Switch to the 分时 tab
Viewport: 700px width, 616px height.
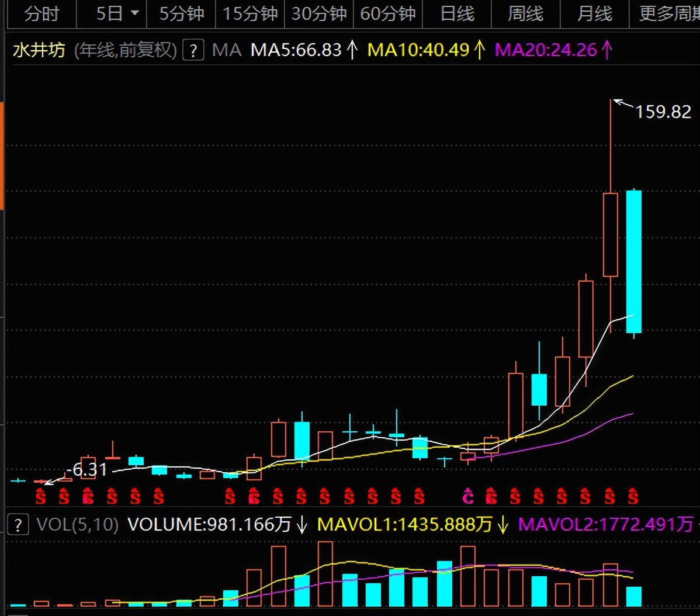pos(41,13)
